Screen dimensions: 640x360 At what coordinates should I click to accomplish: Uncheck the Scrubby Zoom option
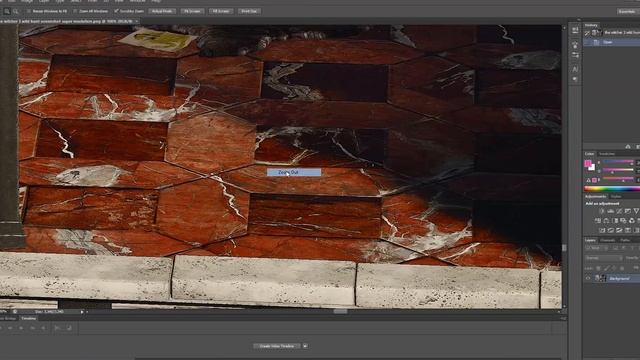pos(116,11)
